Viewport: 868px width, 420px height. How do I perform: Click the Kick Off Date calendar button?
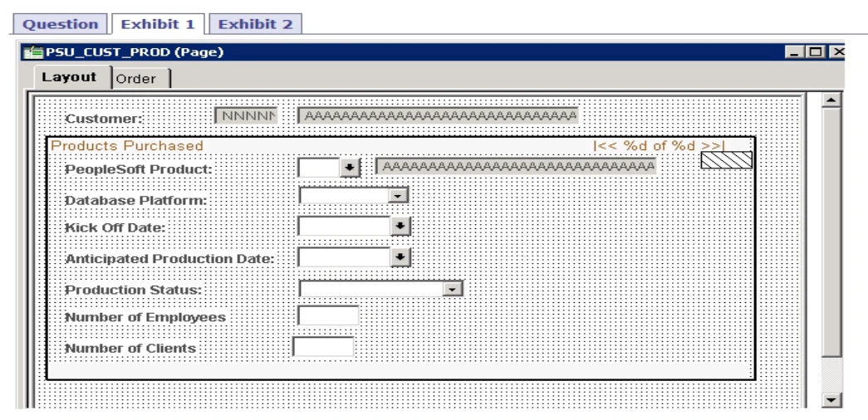coord(401,226)
